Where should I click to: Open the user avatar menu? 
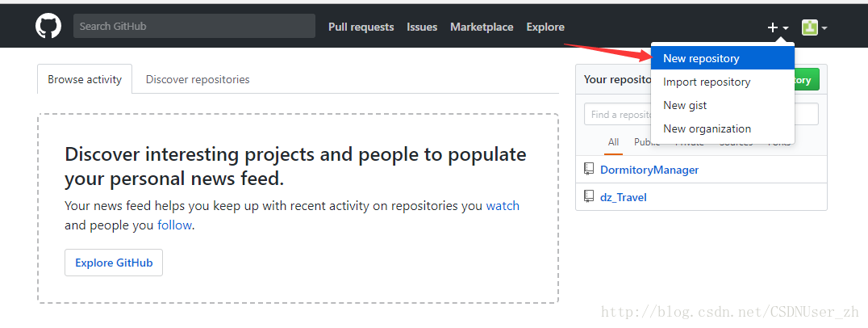[814, 27]
